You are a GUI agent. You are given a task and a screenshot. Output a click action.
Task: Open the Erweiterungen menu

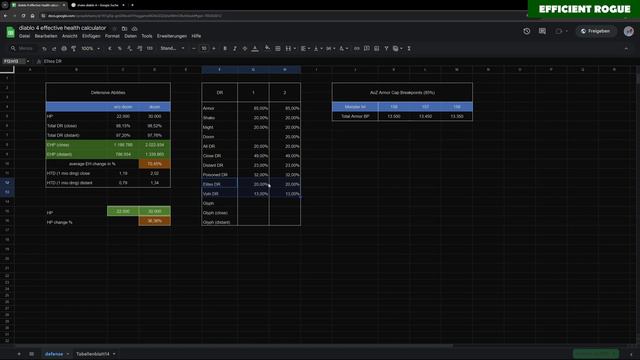tap(172, 36)
